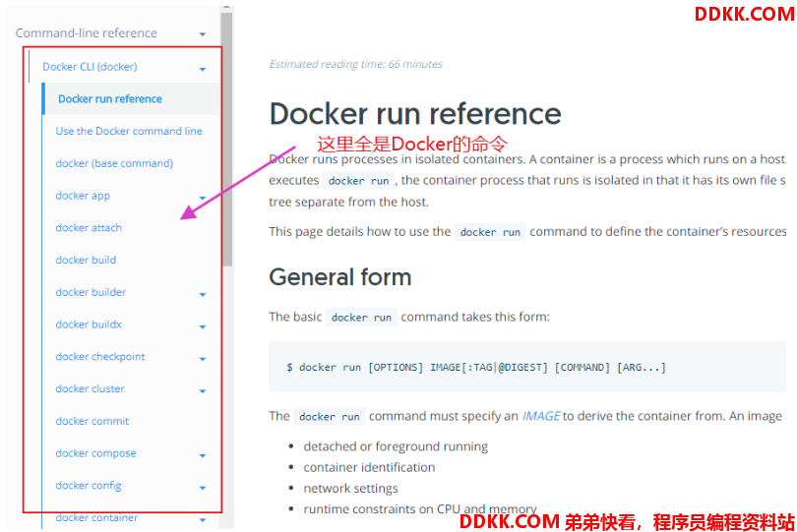Open docker compose sidebar entry

[x=95, y=453]
